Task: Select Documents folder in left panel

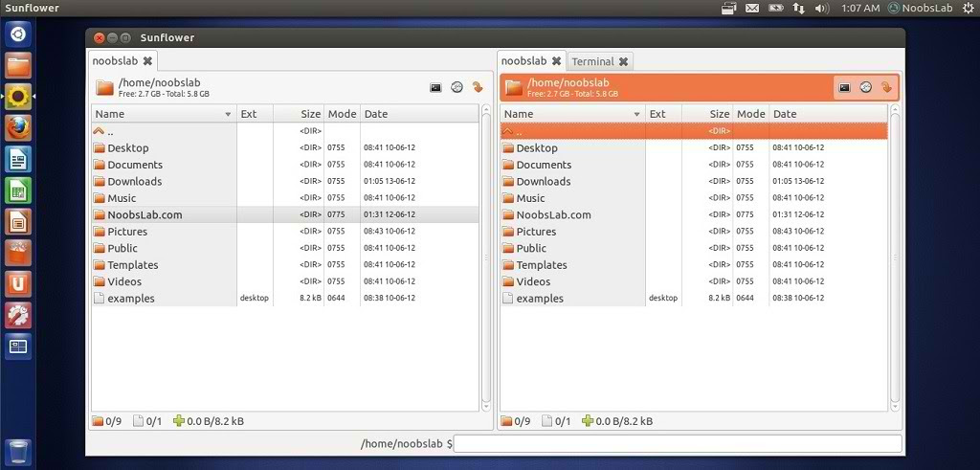Action: pos(285,165)
